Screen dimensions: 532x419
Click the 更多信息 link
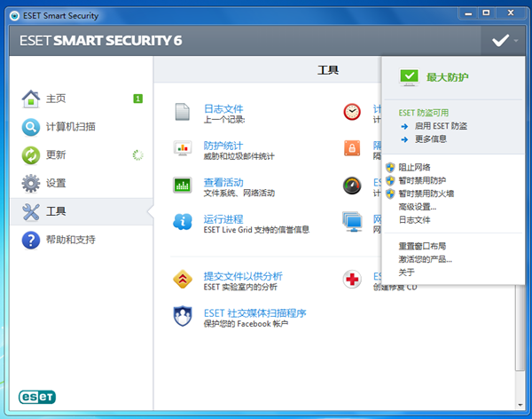tap(430, 138)
